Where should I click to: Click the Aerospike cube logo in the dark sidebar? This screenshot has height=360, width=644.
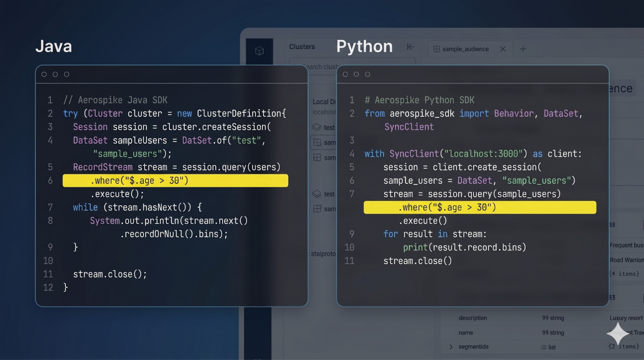tap(260, 50)
